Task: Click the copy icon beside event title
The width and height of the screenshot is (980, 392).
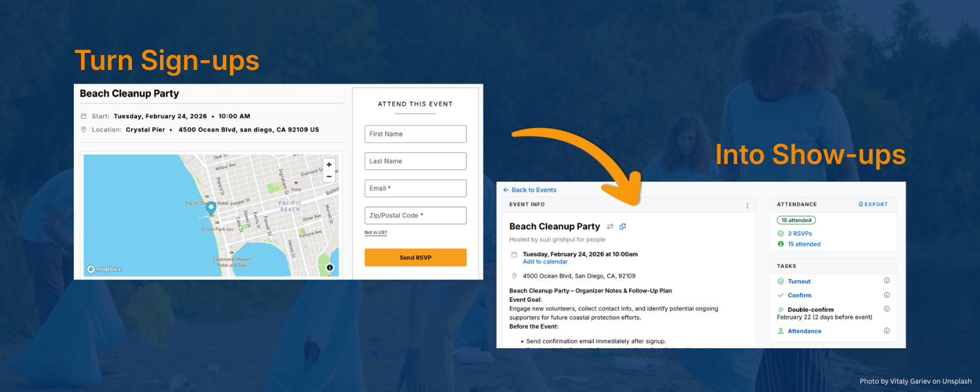Action: click(x=623, y=227)
